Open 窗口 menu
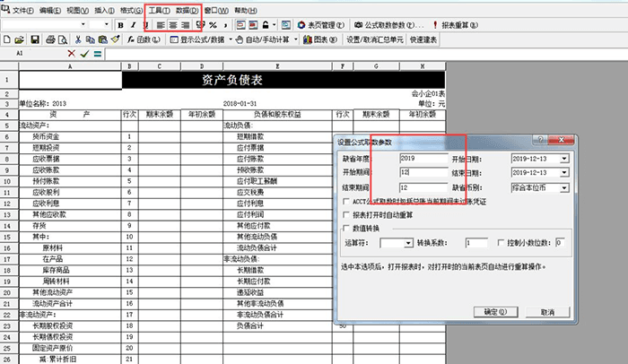Viewport: 628px width, 364px height. (x=216, y=11)
